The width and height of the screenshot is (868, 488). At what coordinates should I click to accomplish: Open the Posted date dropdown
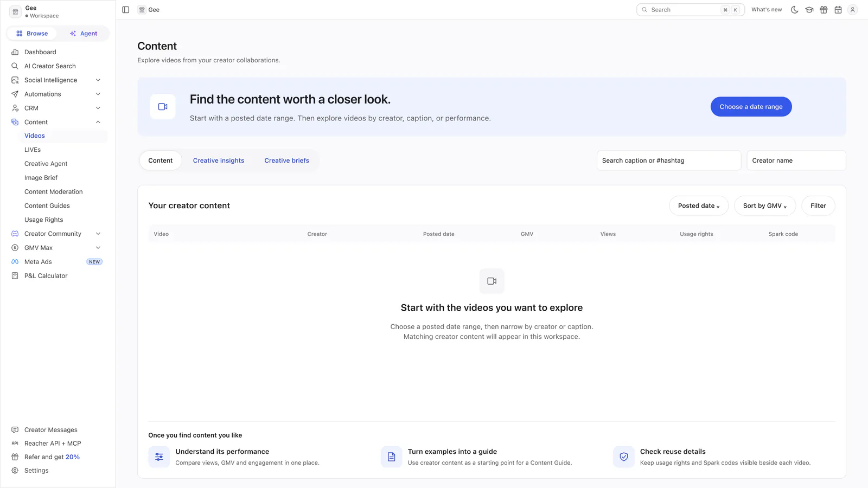coord(699,206)
